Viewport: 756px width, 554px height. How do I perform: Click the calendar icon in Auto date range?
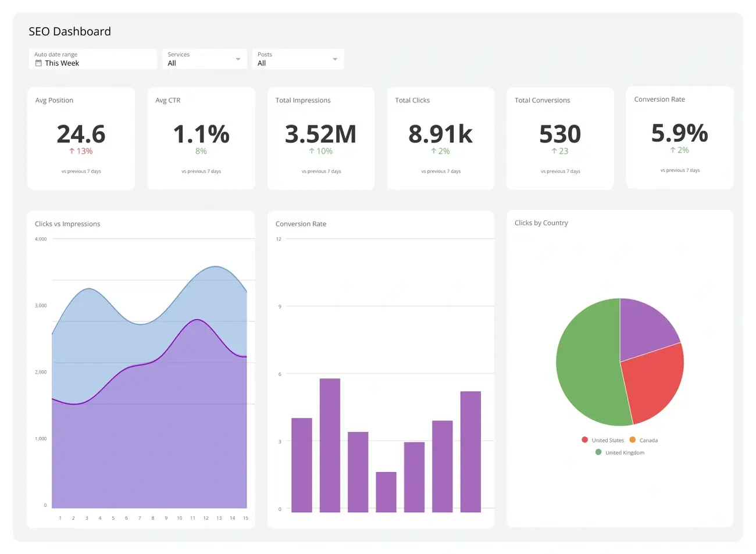coord(38,63)
